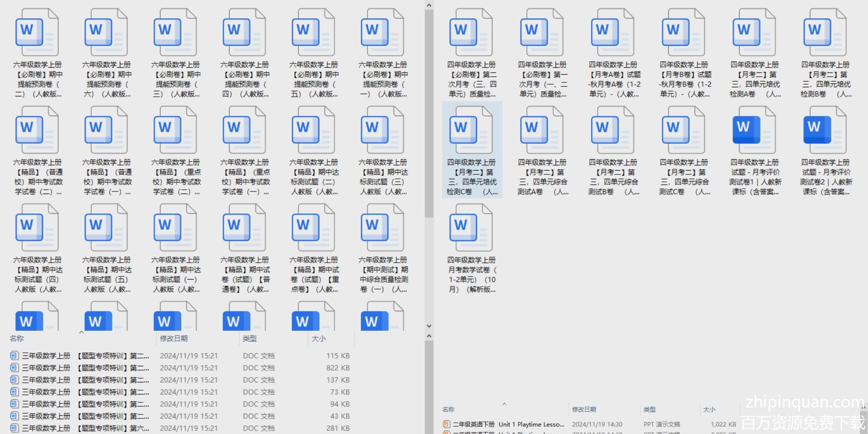This screenshot has height=434, width=868.
Task: Sort DOC list by 大小 column header
Action: pos(319,339)
